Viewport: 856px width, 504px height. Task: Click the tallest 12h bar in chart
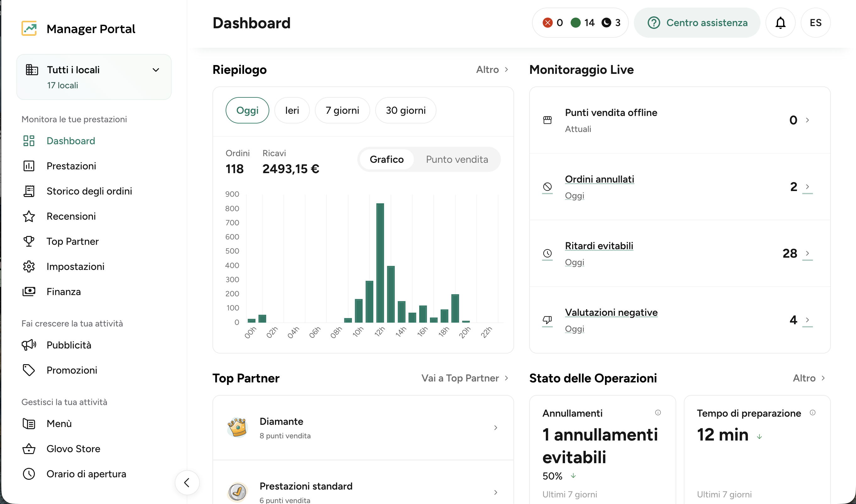point(380,263)
